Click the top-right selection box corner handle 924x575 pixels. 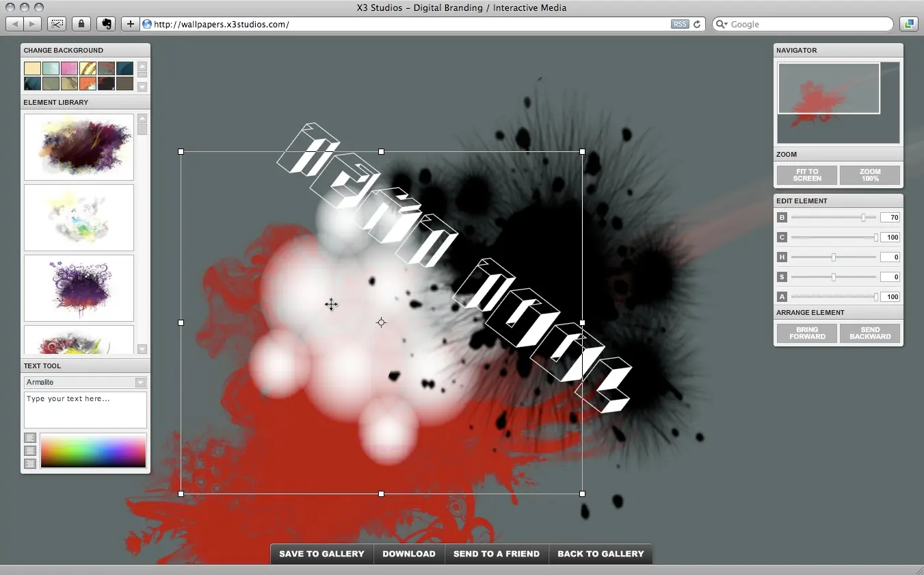pyautogui.click(x=583, y=151)
